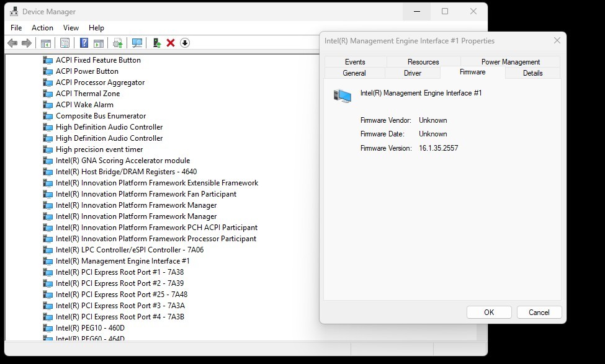Switch to the Resources tab

[423, 61]
